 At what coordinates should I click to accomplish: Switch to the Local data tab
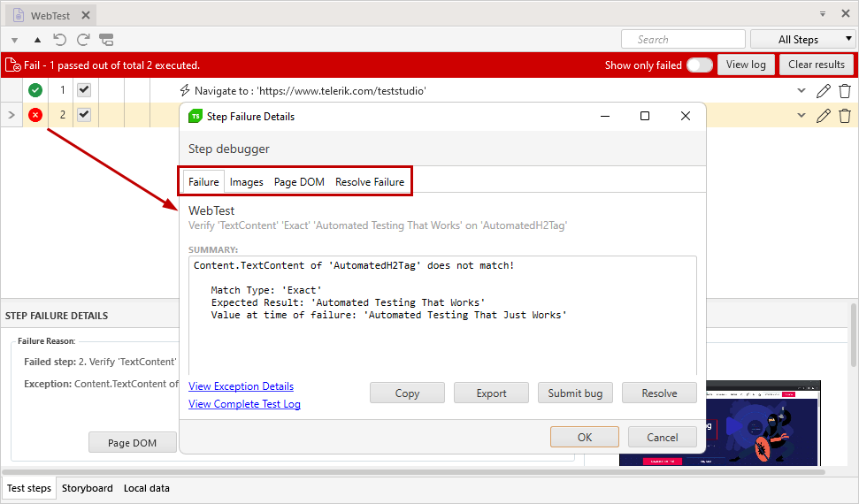pos(147,488)
